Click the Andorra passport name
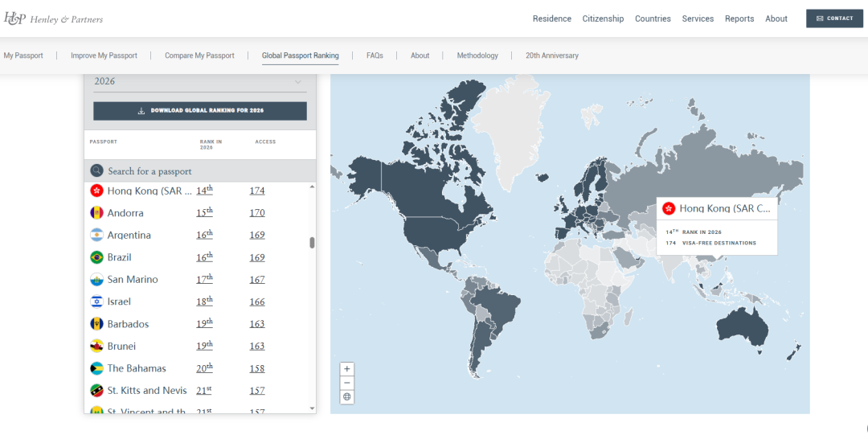 coord(125,213)
